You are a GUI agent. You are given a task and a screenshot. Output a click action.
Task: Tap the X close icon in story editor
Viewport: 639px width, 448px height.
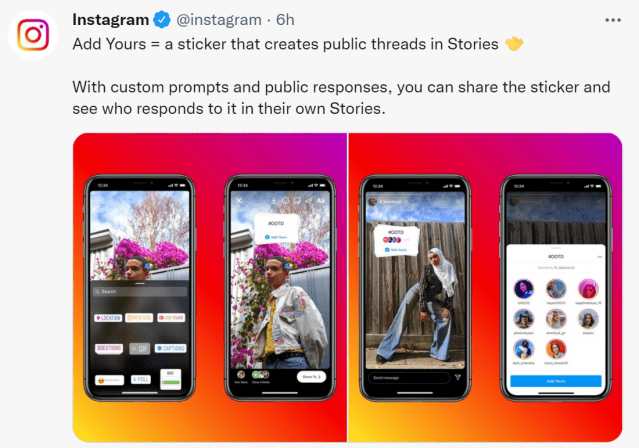[x=239, y=201]
